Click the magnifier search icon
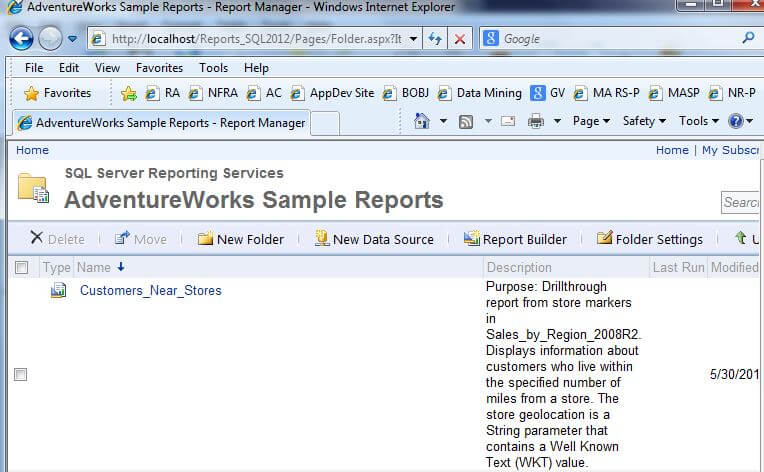 point(748,38)
